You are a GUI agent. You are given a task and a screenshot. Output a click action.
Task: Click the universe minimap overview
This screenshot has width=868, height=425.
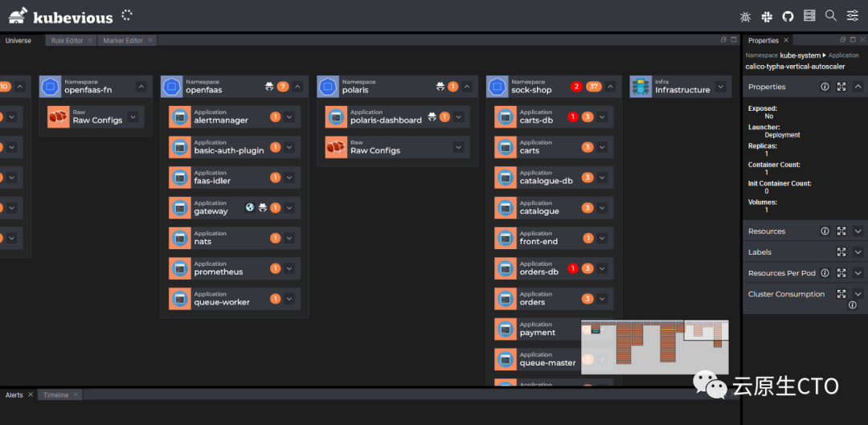click(x=655, y=347)
